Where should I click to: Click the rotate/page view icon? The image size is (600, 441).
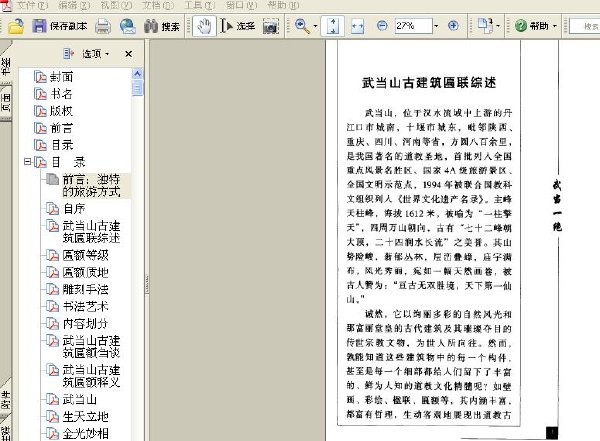[x=485, y=26]
